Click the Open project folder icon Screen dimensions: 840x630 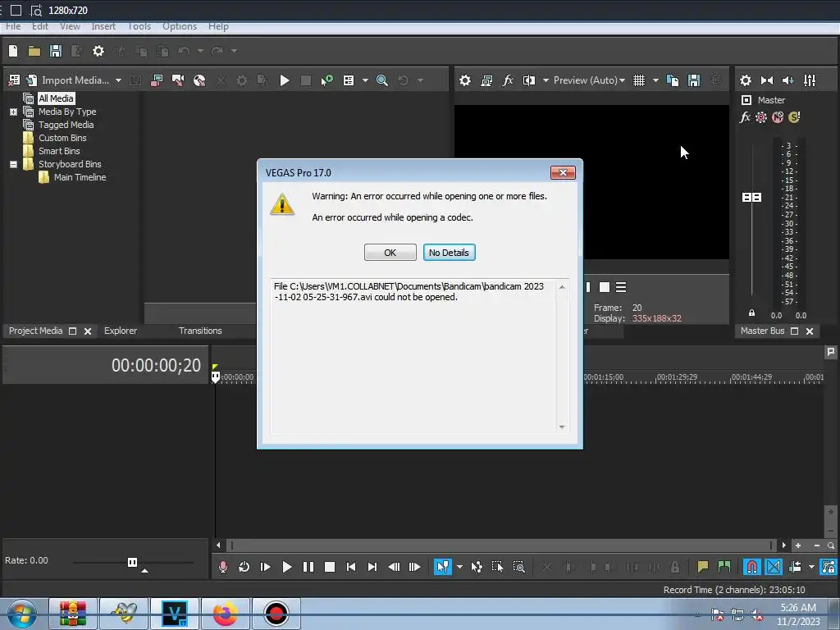coord(34,51)
